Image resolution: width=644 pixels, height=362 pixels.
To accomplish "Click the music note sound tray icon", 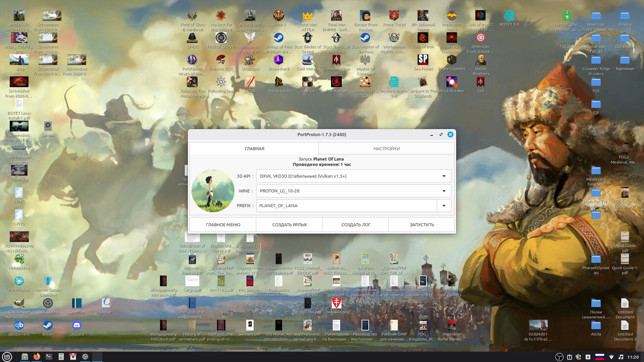I will 621,357.
